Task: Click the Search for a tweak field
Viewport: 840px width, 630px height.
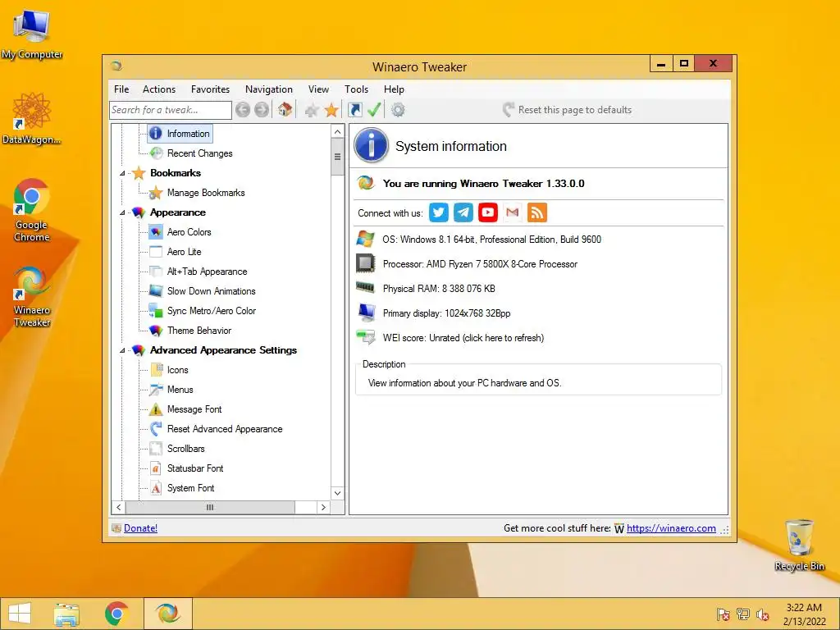Action: tap(171, 110)
